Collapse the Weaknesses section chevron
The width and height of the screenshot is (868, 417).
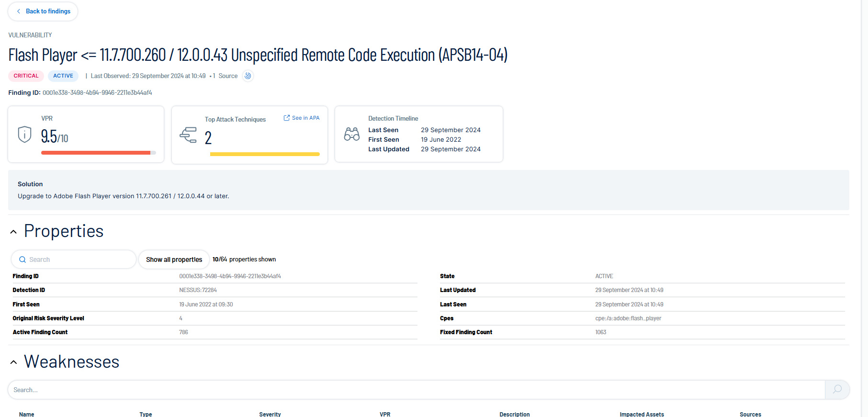point(14,362)
